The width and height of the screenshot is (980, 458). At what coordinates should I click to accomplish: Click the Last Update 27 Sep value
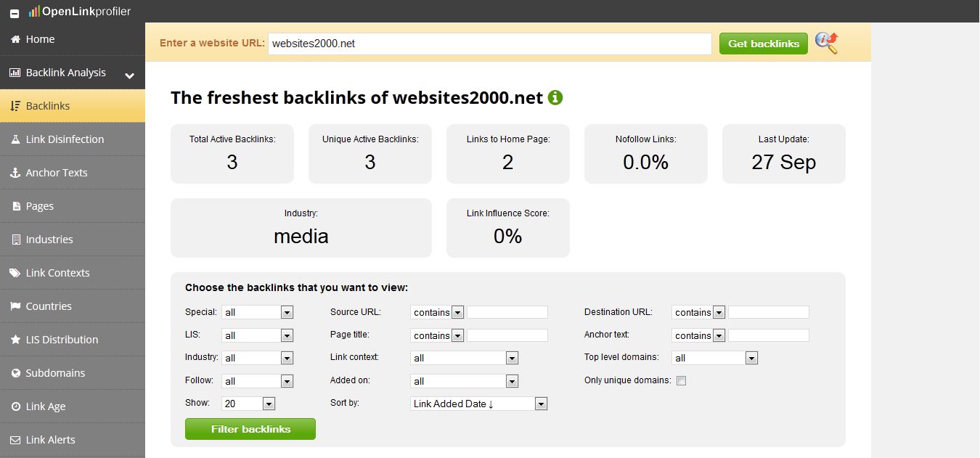coord(784,162)
